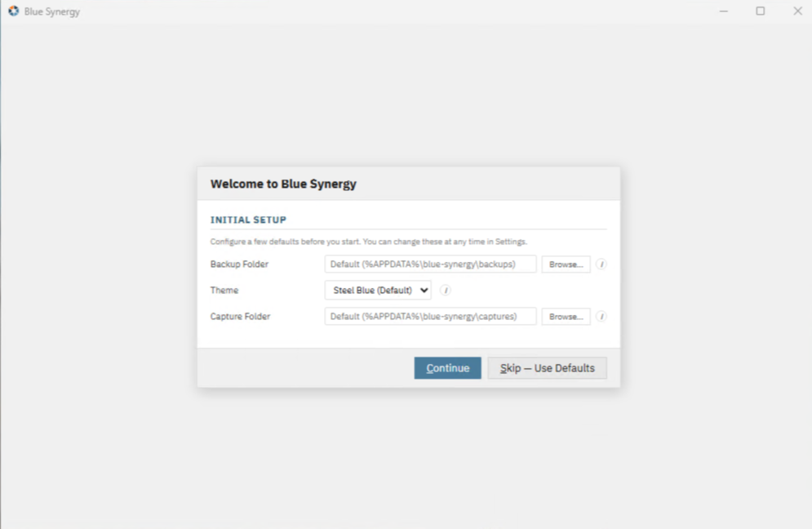Screen dimensions: 812x529
Task: Browse for a Backup Folder location
Action: 566,264
